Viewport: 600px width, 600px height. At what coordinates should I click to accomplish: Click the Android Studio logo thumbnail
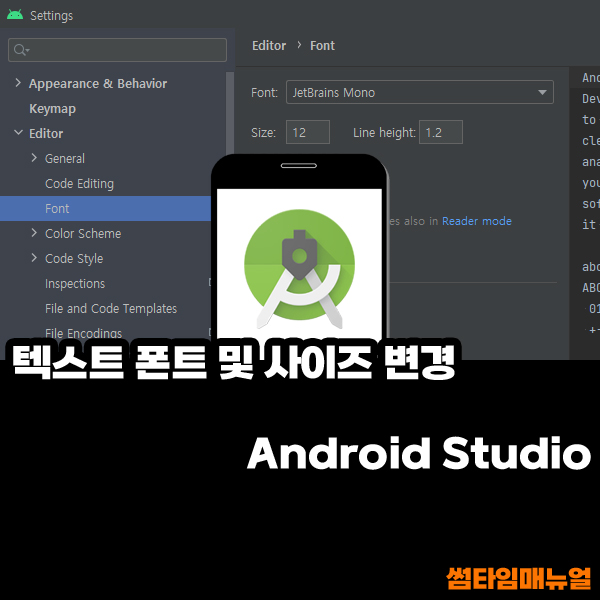(299, 269)
